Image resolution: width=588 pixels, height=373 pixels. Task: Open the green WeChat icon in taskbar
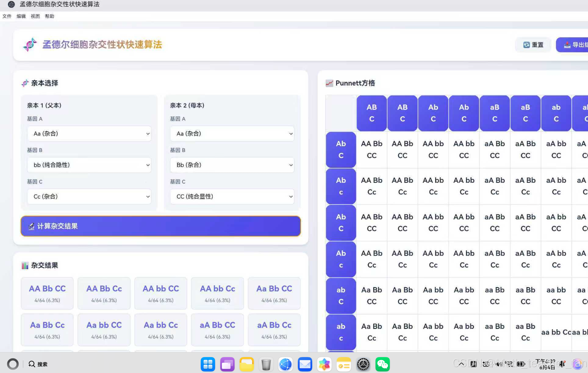[382, 364]
